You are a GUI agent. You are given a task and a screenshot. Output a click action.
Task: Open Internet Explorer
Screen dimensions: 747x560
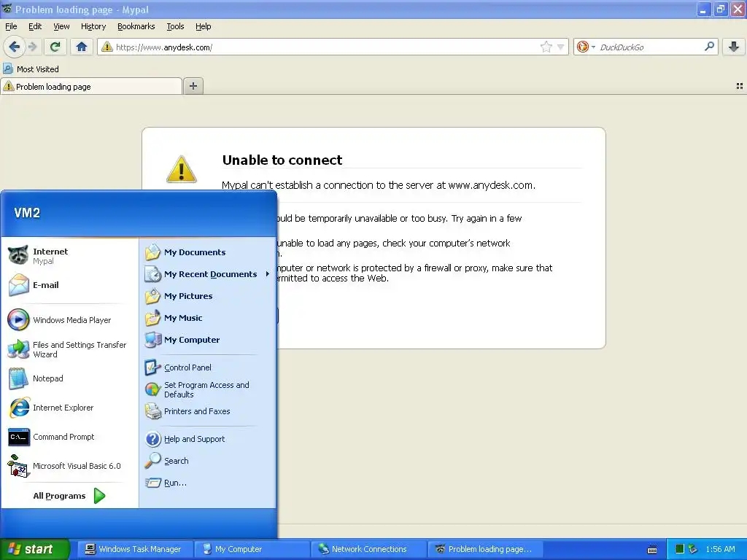pyautogui.click(x=70, y=408)
